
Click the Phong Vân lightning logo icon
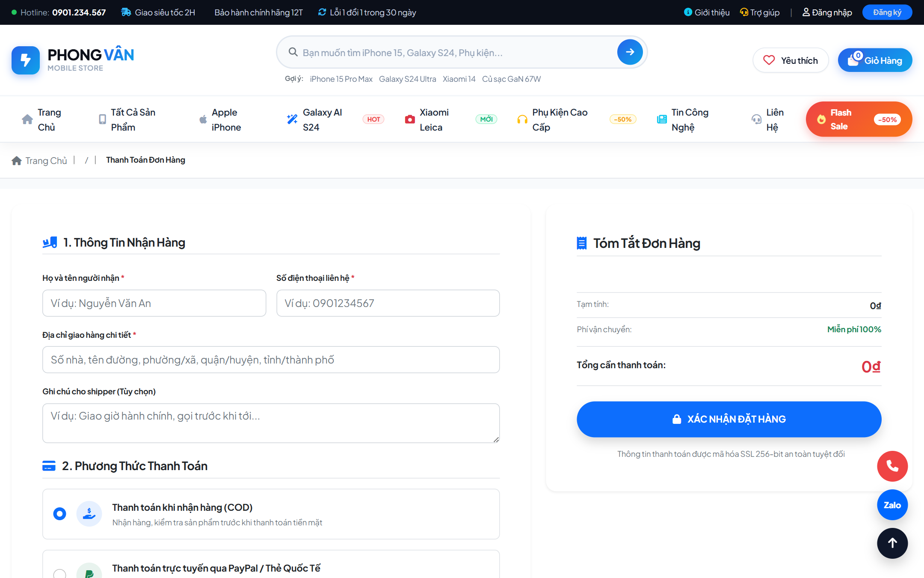point(26,60)
